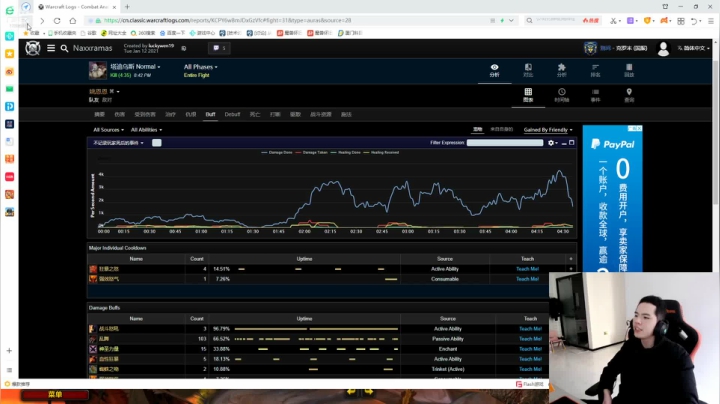Switch to the Debuff tab
The width and height of the screenshot is (720, 404).
[232, 114]
